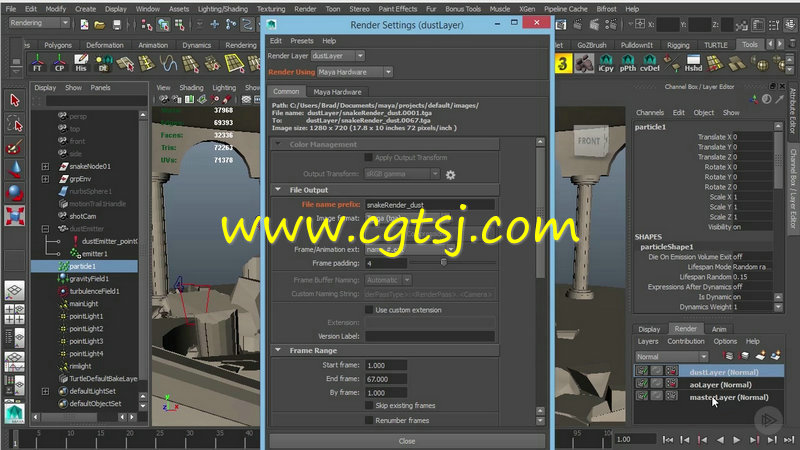Open the Output Transform sRGB gamma dropdown

point(402,174)
